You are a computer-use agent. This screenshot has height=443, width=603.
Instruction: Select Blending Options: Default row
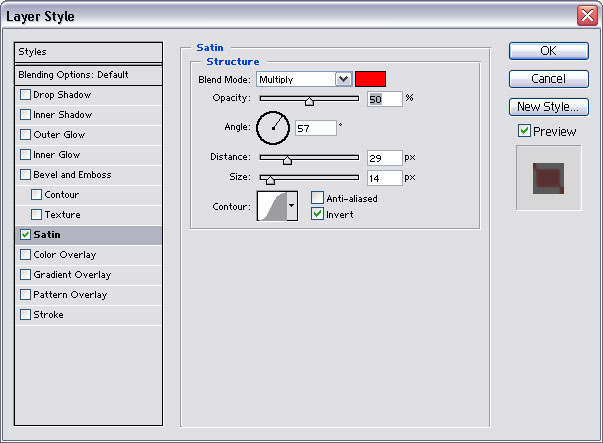(x=88, y=75)
